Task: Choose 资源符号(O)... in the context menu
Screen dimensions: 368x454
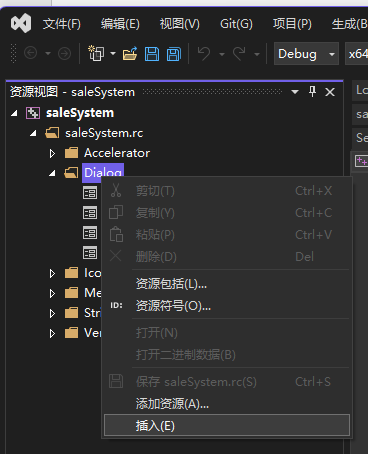Action: pyautogui.click(x=227, y=306)
